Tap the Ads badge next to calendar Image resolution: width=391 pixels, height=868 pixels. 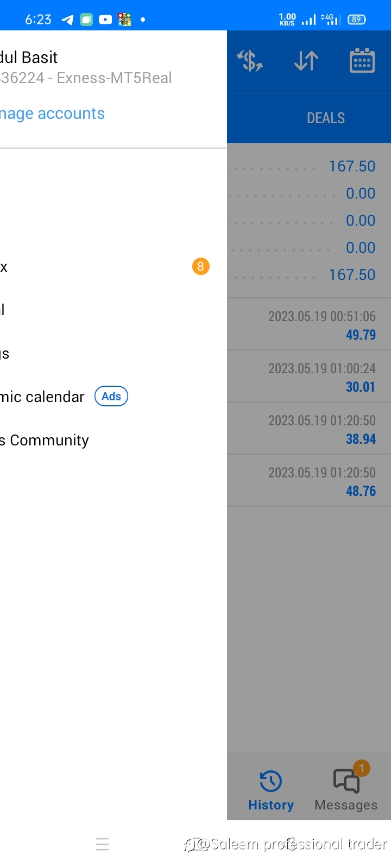click(x=111, y=397)
